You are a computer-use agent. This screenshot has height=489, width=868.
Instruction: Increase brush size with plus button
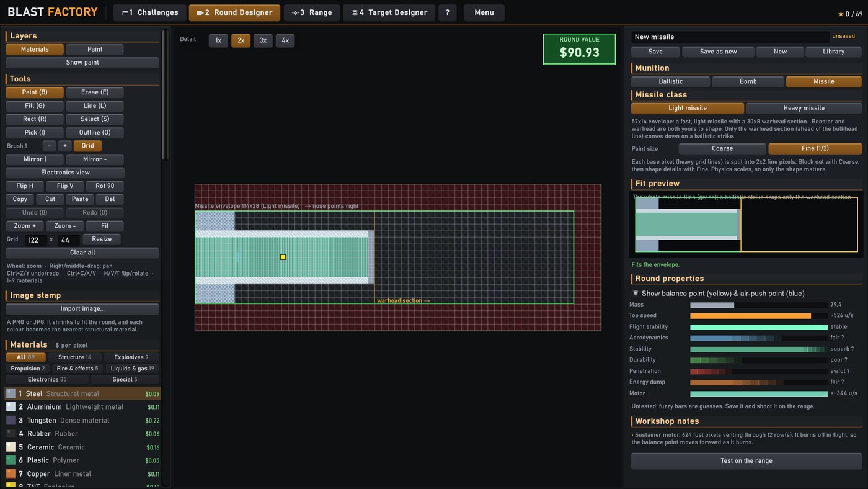[65, 146]
